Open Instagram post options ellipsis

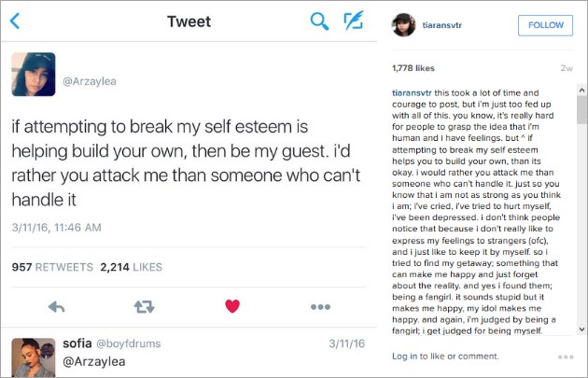point(566,357)
